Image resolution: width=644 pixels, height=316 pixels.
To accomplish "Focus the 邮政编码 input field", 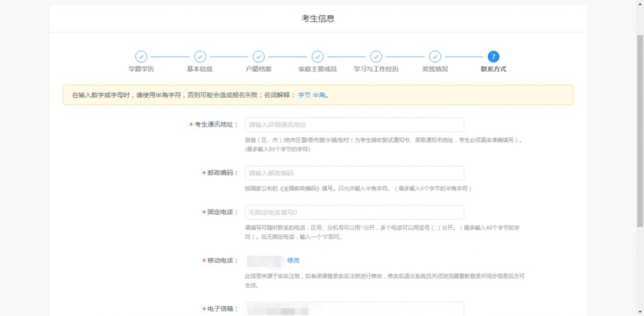I will click(354, 173).
